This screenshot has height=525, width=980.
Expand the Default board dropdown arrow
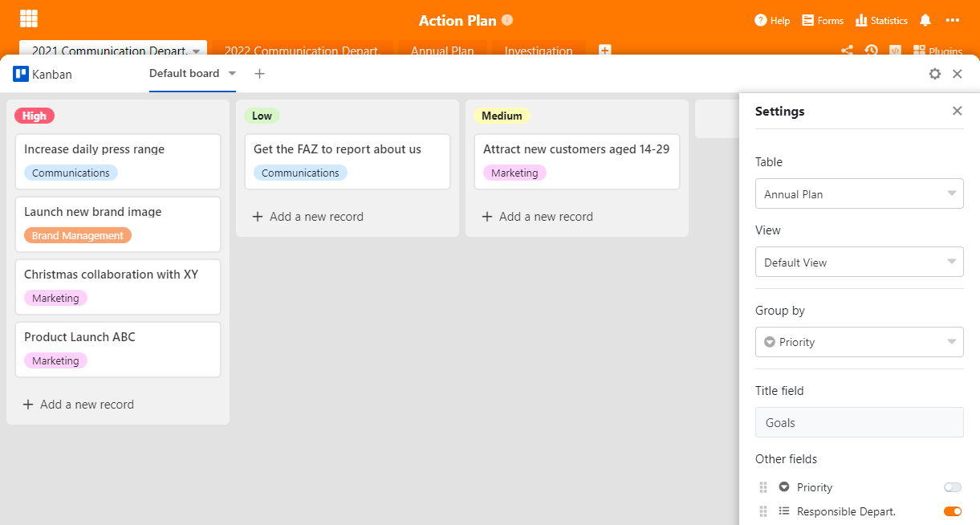232,73
